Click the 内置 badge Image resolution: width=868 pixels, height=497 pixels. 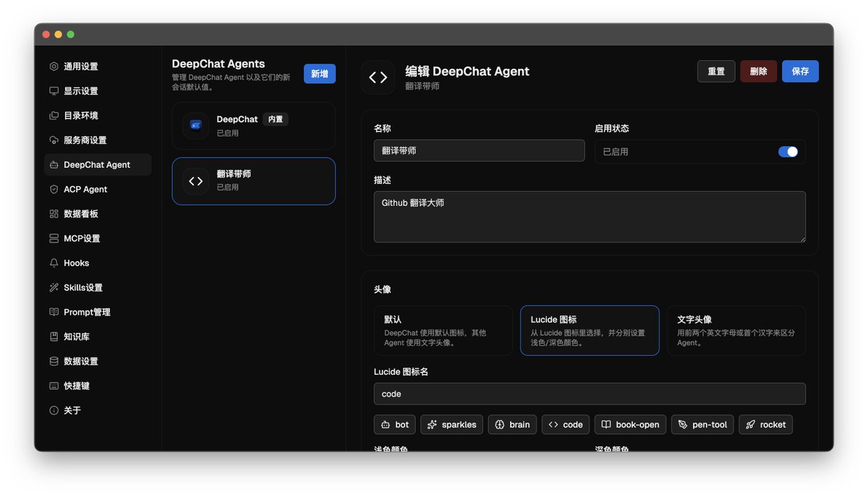(x=276, y=119)
